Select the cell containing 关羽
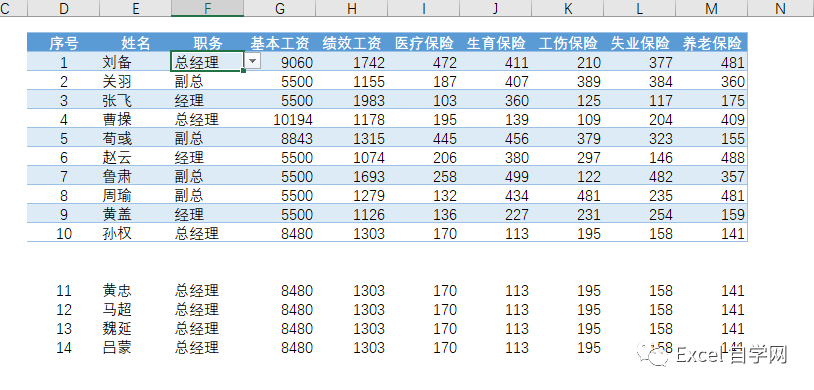 (x=135, y=81)
